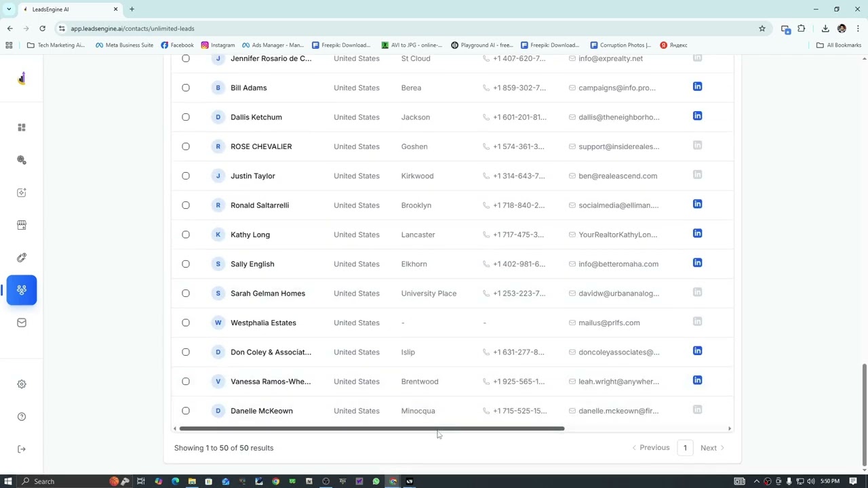Open Sally English's LinkedIn icon
This screenshot has height=488, width=868.
697,263
